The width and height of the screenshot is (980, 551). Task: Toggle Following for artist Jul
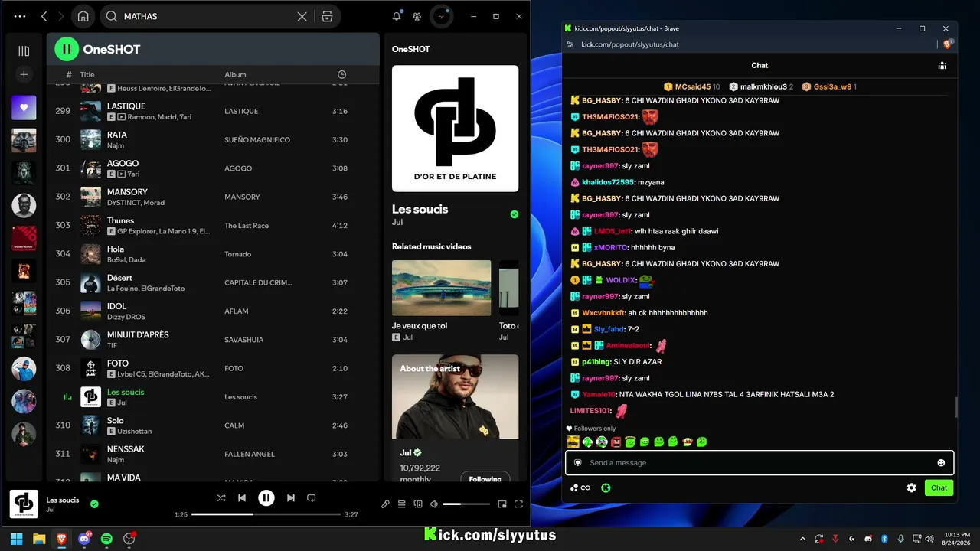(485, 479)
